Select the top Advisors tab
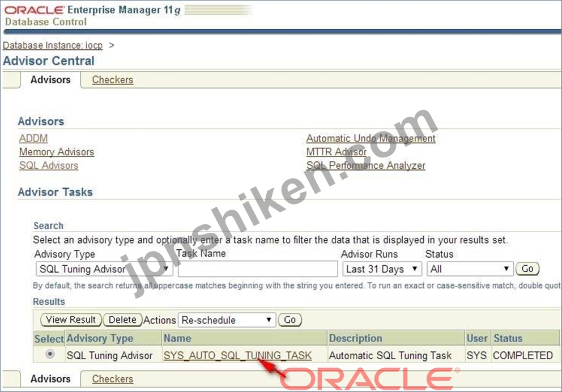The image size is (562, 392). (x=50, y=79)
